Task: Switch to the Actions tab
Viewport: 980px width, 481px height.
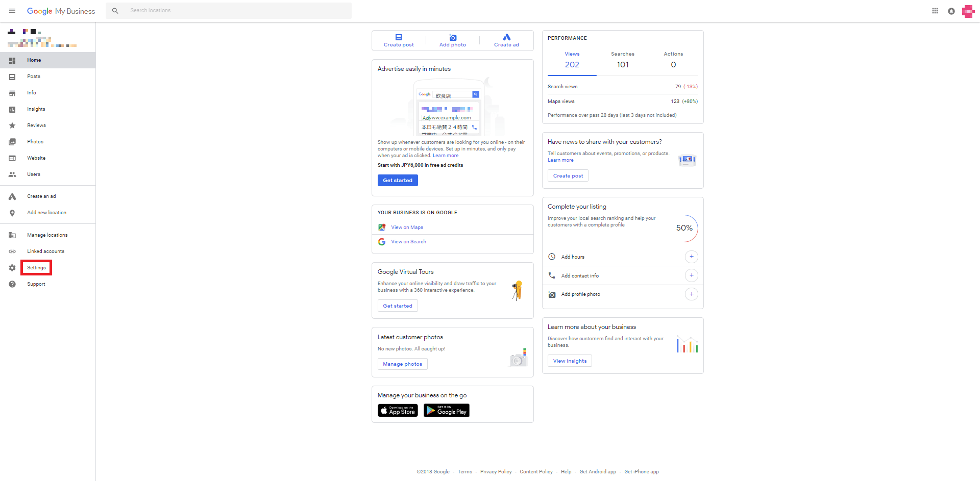Action: (x=673, y=60)
